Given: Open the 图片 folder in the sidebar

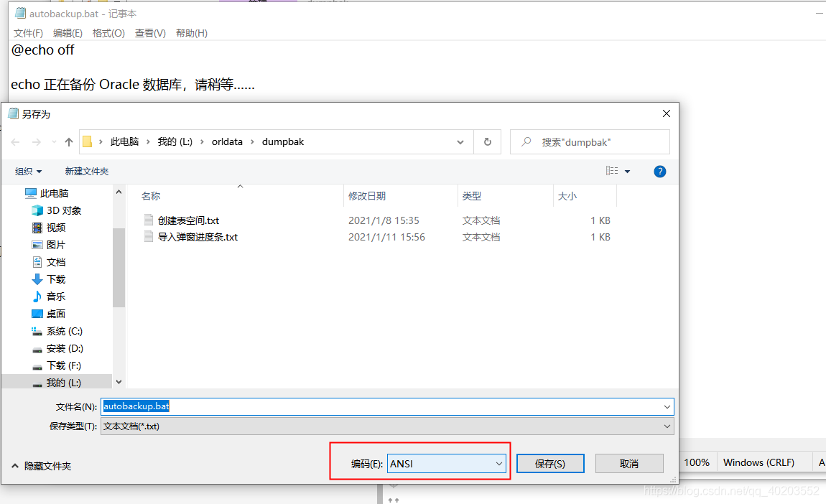Looking at the screenshot, I should 57,245.
